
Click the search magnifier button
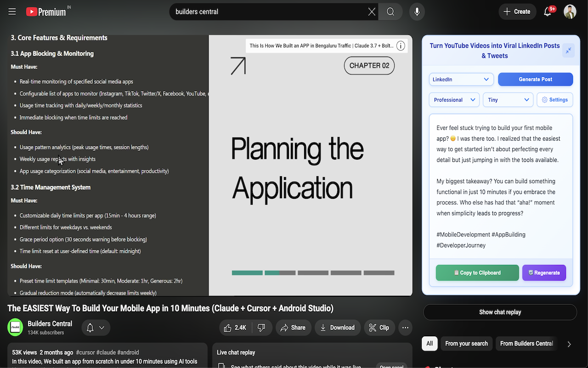tap(390, 11)
